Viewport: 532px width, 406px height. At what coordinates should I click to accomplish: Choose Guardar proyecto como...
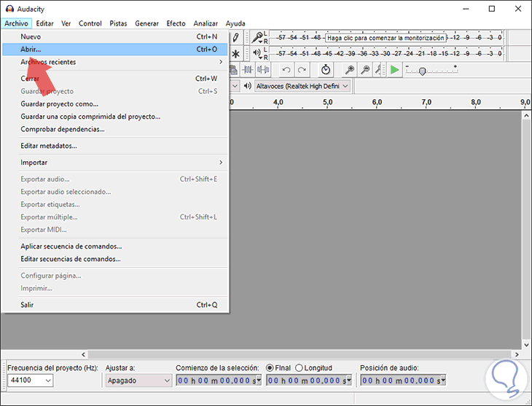115,104
